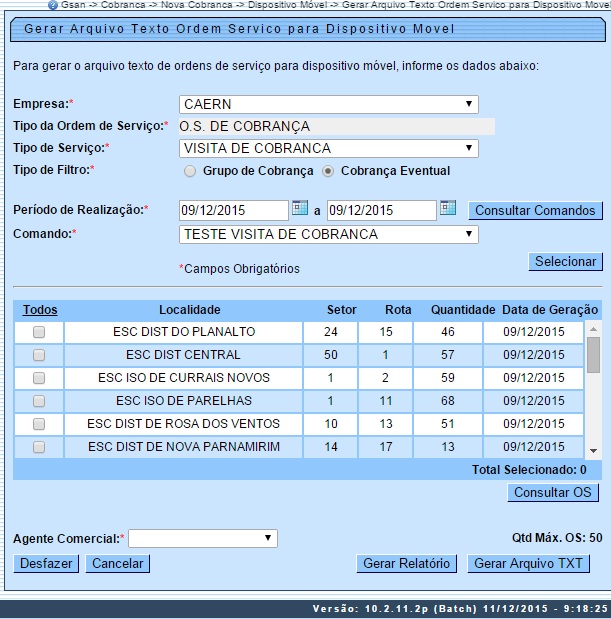Select the Grupo de Cobrança radio option
The image size is (611, 619).
click(x=190, y=172)
